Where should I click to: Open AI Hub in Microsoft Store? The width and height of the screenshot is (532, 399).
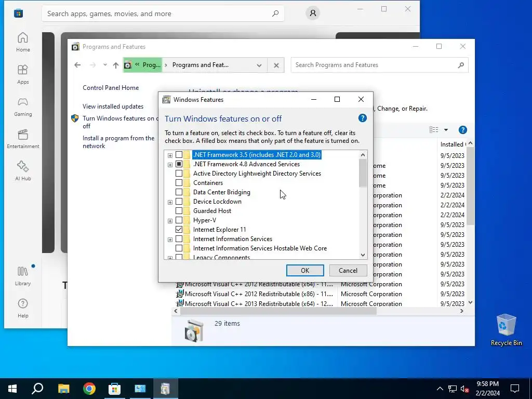coord(23,171)
